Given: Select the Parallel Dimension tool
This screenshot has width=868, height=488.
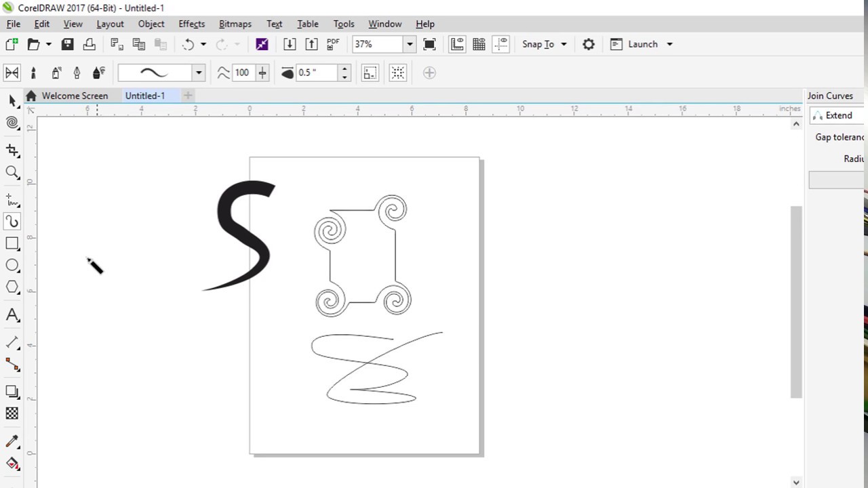Looking at the screenshot, I should tap(12, 342).
